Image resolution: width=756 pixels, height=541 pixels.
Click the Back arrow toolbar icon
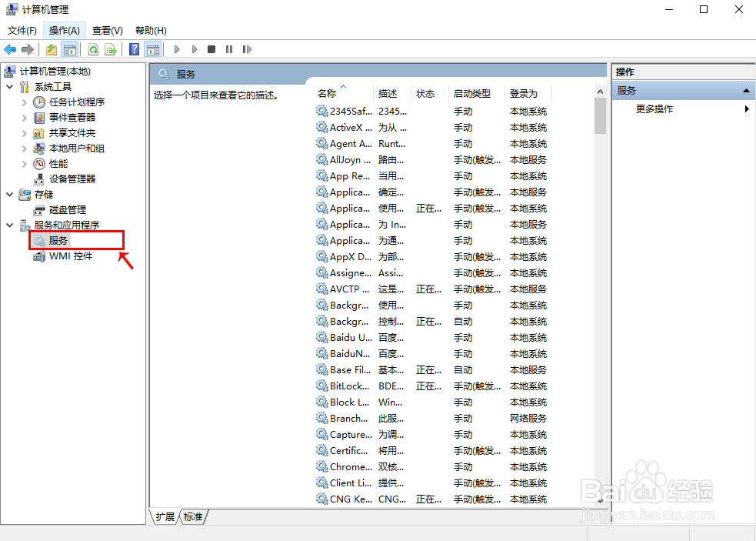10,49
